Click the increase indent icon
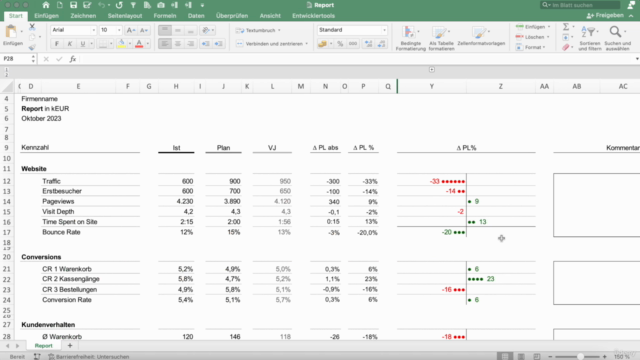This screenshot has width=640, height=360. [219, 44]
